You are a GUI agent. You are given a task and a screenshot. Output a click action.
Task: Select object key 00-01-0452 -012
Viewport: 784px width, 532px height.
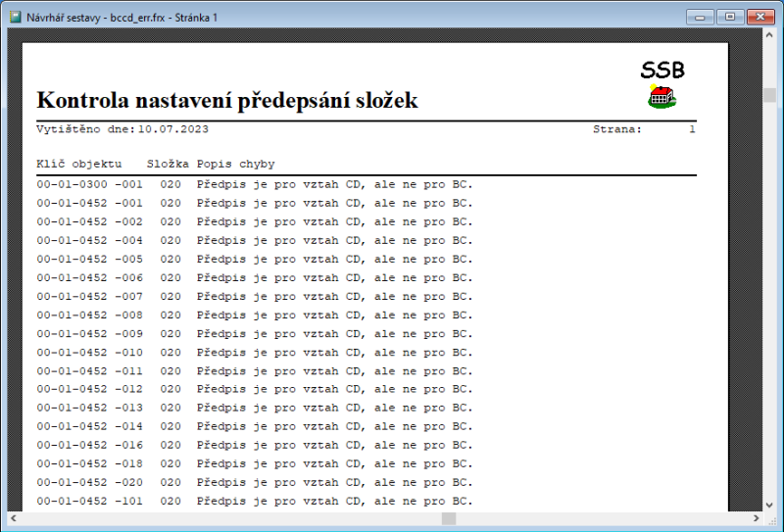pyautogui.click(x=89, y=389)
